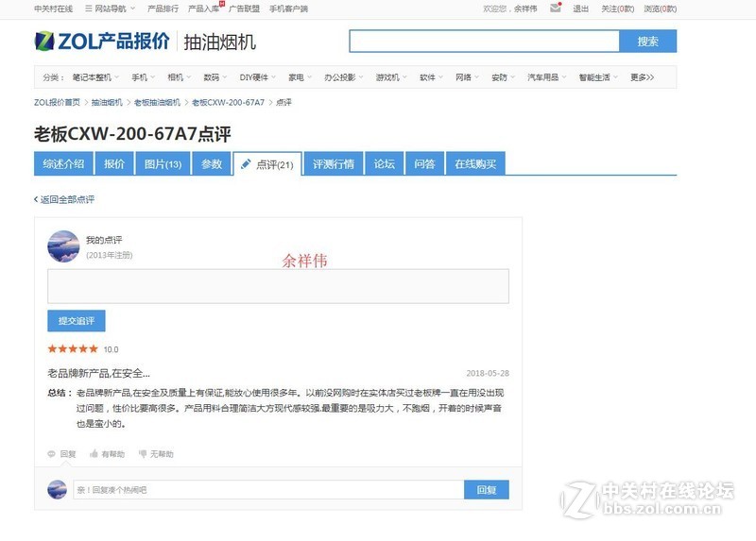Open the 产品排行 link
Image resolution: width=756 pixels, height=541 pixels.
pos(163,8)
